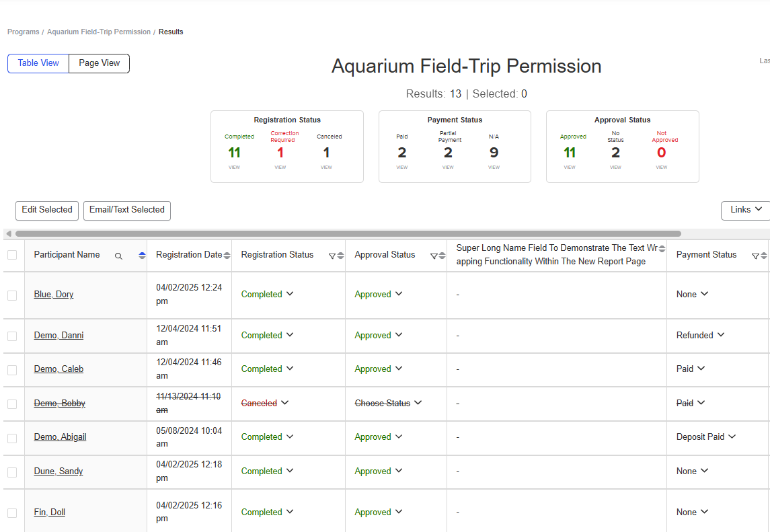770x532 pixels.
Task: Sort by Participant Name using sort arrows
Action: pos(142,256)
